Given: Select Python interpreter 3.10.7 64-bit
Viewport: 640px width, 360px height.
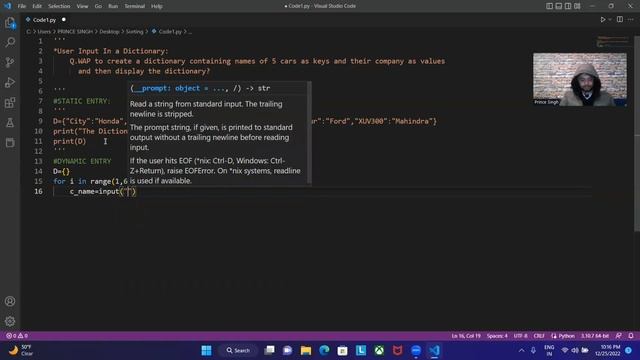Looking at the screenshot, I should coord(595,336).
